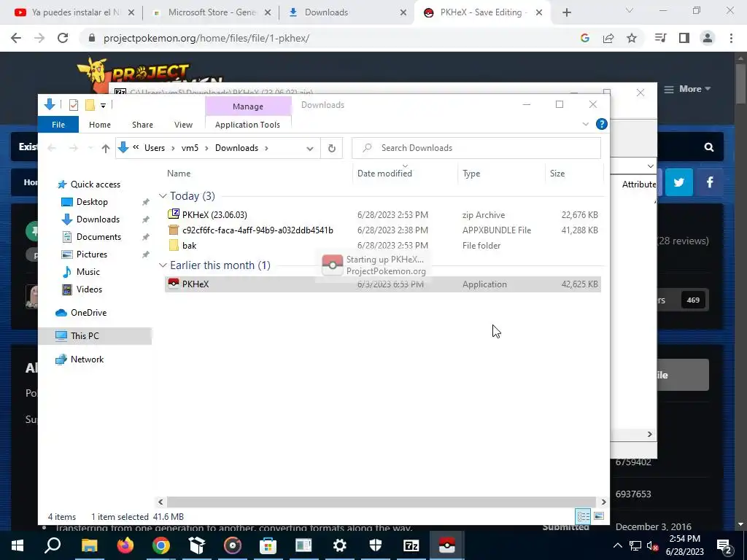Open the Application Tools tab
This screenshot has width=747, height=560.
click(248, 125)
